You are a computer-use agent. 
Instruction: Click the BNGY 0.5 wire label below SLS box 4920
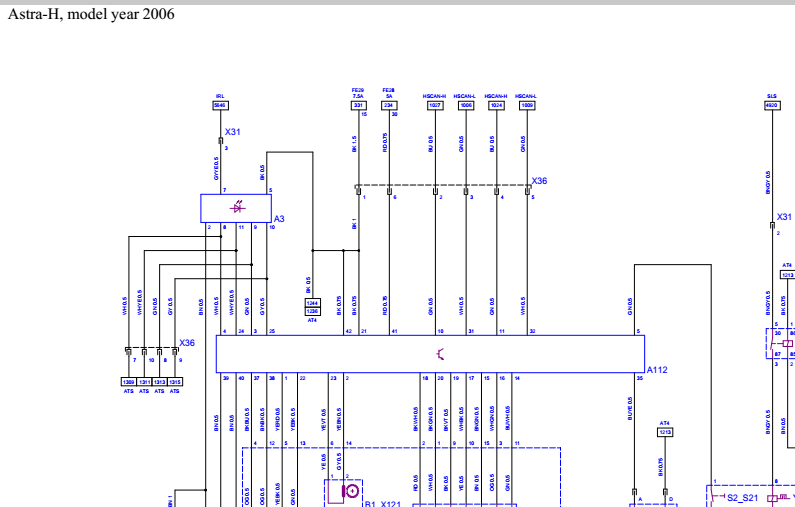pyautogui.click(x=768, y=183)
